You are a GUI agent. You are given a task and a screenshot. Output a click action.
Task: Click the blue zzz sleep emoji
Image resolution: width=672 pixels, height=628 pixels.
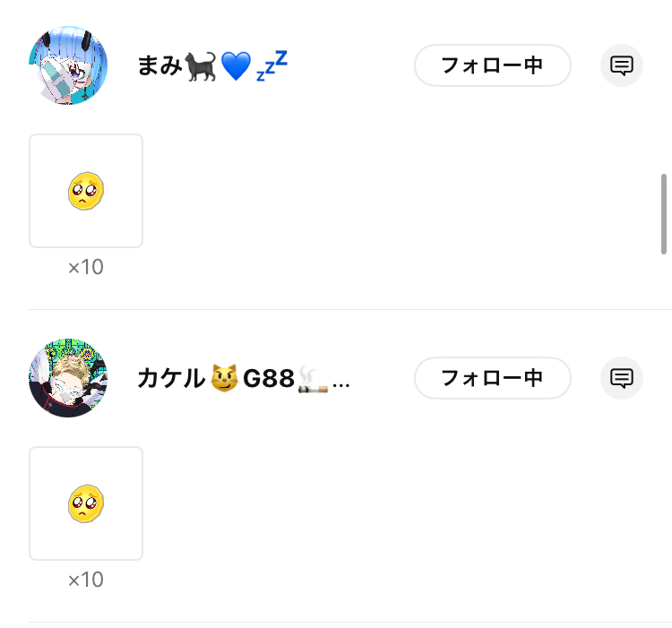point(271,65)
